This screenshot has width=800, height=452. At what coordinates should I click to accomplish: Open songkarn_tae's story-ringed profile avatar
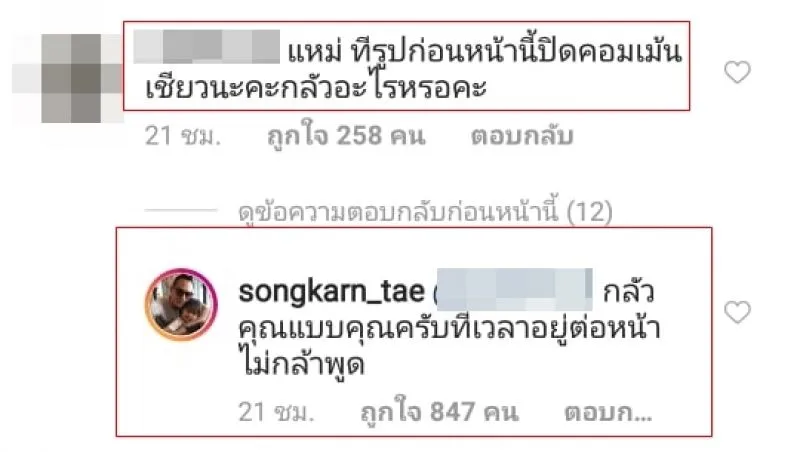click(x=181, y=304)
